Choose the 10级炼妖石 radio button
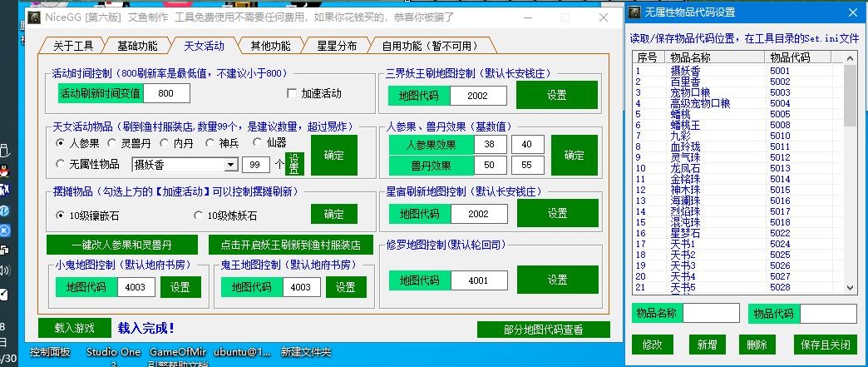The height and width of the screenshot is (367, 868). pos(198,215)
